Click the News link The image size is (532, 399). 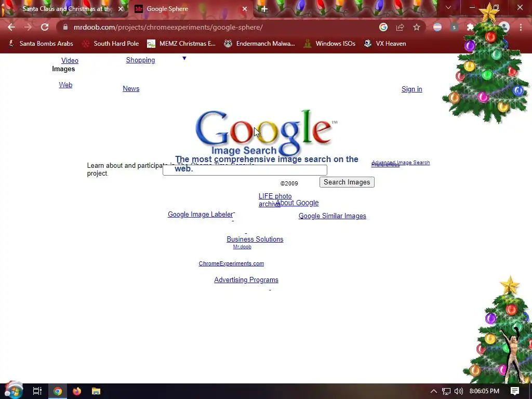click(x=131, y=88)
